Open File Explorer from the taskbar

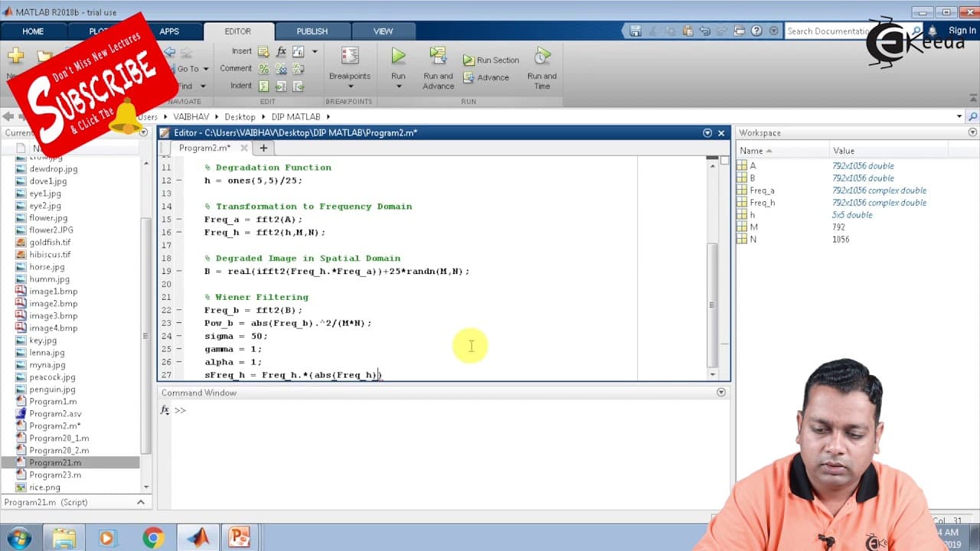click(x=64, y=538)
